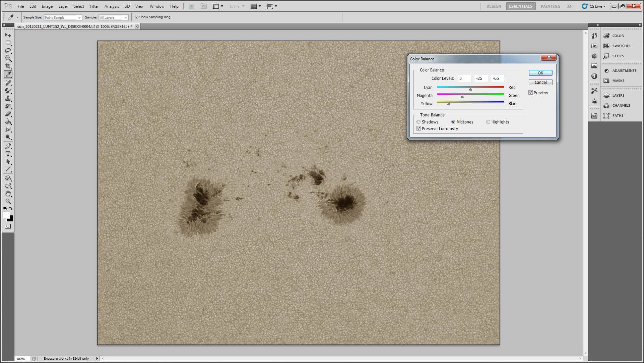
Task: Open the Sample Size dropdown
Action: click(x=63, y=17)
